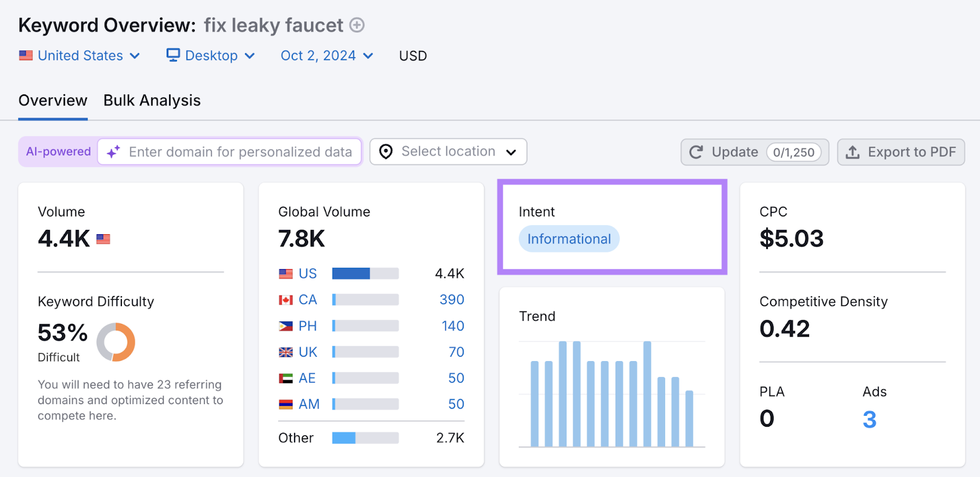This screenshot has width=980, height=477.
Task: Click the desktop monitor icon
Action: click(173, 55)
